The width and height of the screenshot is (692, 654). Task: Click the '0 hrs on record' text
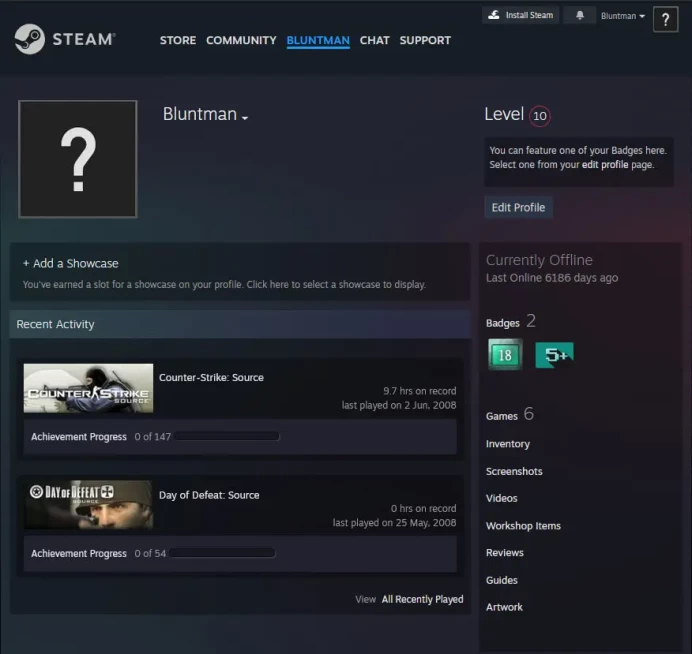click(423, 508)
